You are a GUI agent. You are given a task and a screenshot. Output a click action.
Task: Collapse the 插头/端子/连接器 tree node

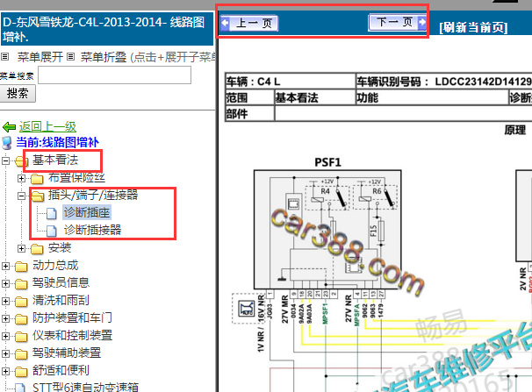[x=21, y=196]
